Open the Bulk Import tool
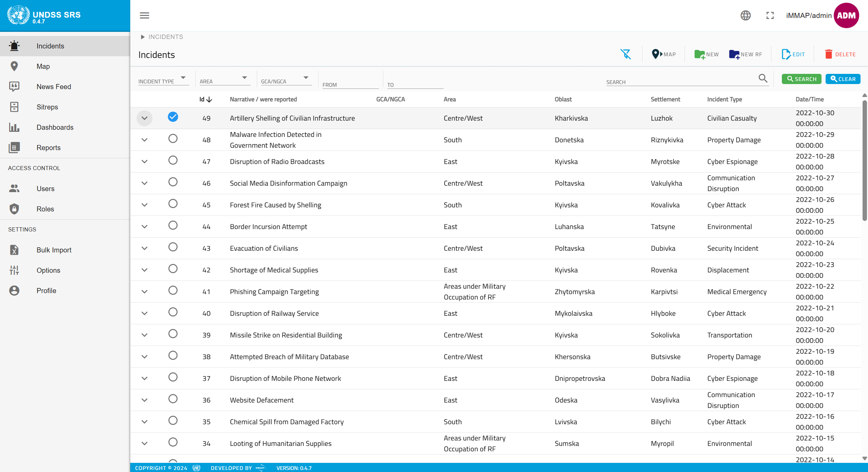The height and width of the screenshot is (472, 868). click(x=54, y=250)
